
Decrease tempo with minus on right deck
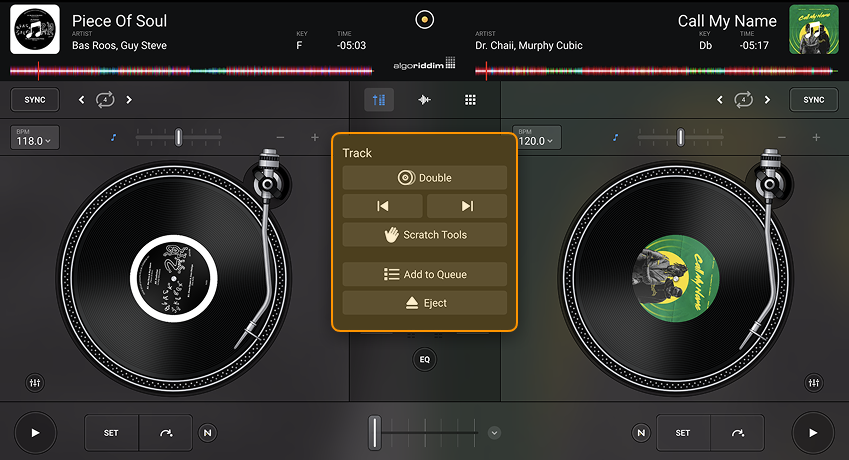coord(782,138)
